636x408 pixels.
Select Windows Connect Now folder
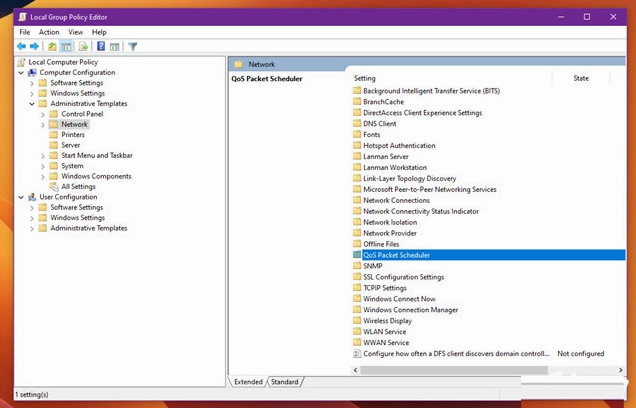(399, 299)
